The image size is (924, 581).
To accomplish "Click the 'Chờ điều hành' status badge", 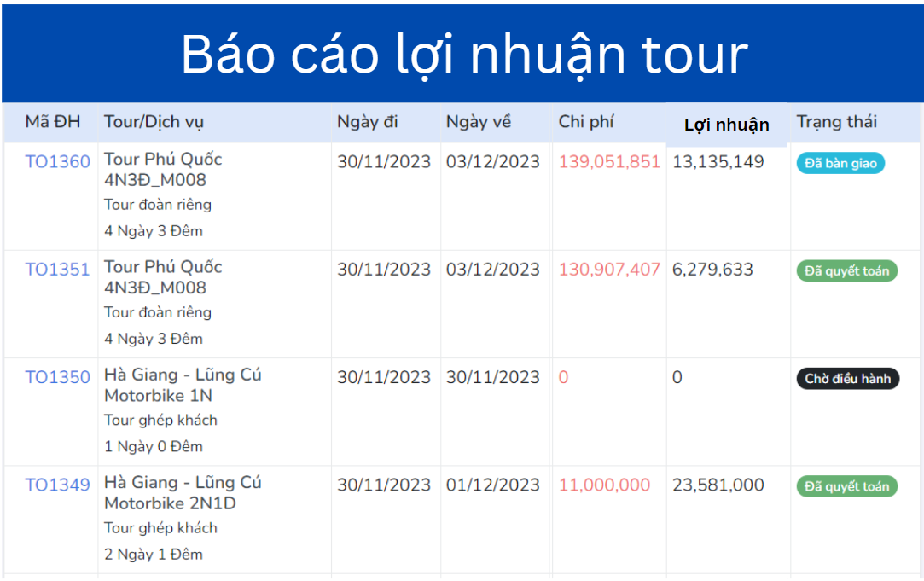I will pyautogui.click(x=848, y=379).
